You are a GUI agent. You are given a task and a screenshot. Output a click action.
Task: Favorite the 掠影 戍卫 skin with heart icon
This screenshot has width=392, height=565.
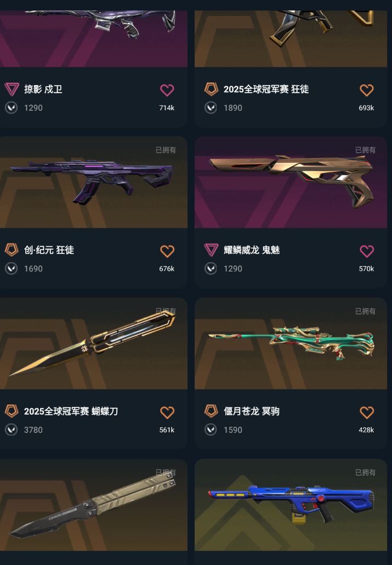point(167,90)
